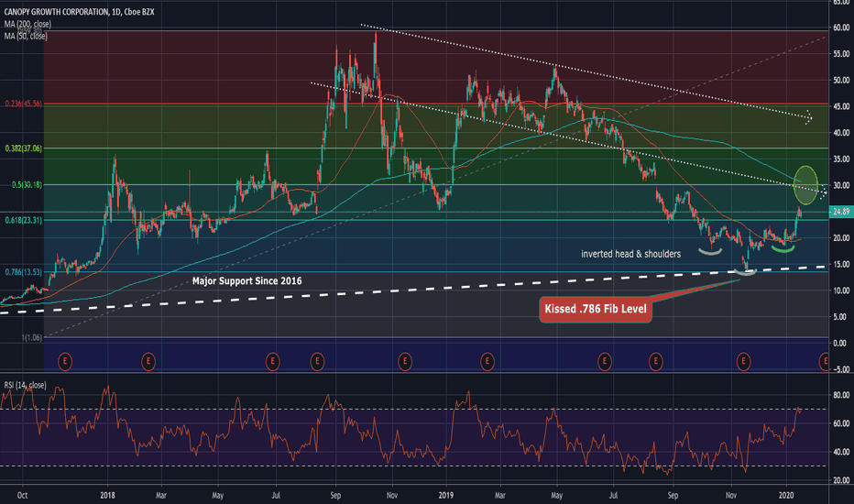The image size is (854, 504).
Task: Click the 2018 time axis label
Action: point(107,495)
